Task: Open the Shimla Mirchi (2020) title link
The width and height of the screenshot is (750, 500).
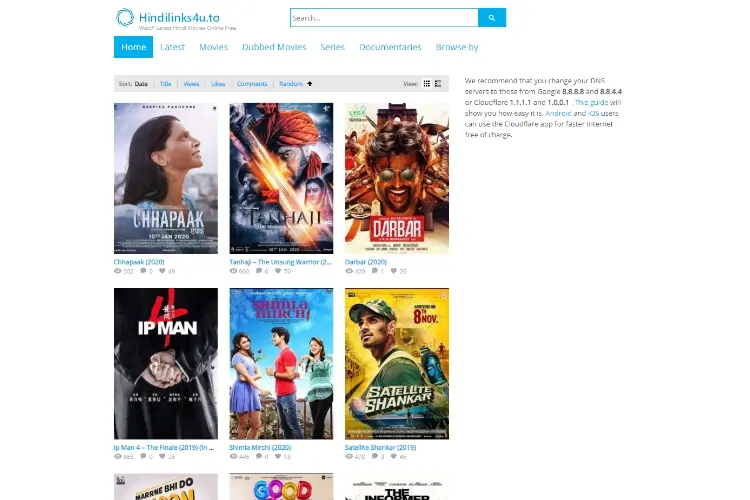Action: coord(260,447)
